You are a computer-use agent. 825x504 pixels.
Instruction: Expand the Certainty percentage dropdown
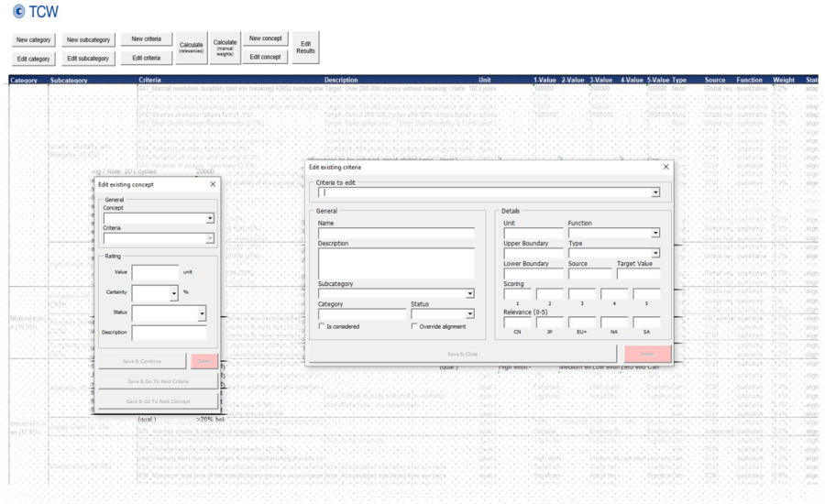click(x=173, y=294)
